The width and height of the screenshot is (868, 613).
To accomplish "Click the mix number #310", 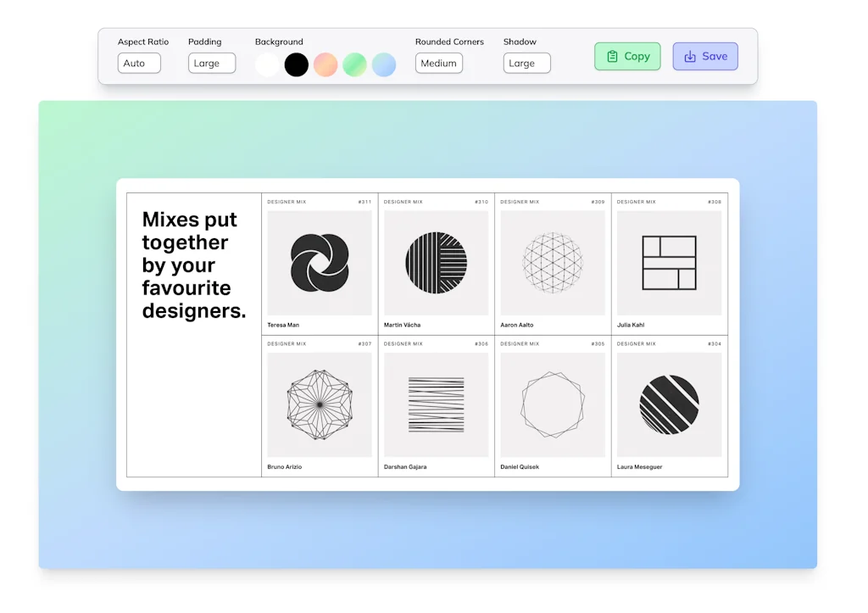I will tap(481, 202).
